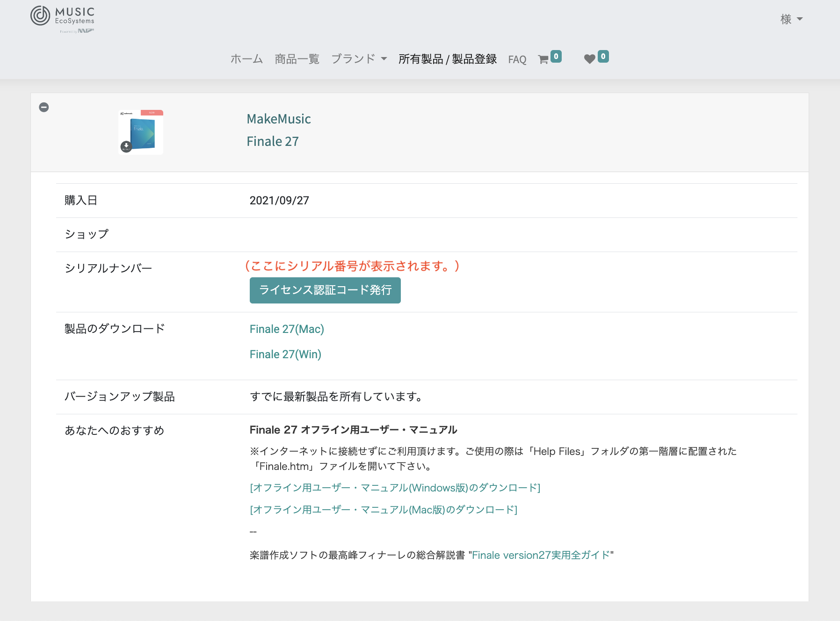The height and width of the screenshot is (621, 840).
Task: Click the シリアルナンバー row label
Action: (109, 268)
